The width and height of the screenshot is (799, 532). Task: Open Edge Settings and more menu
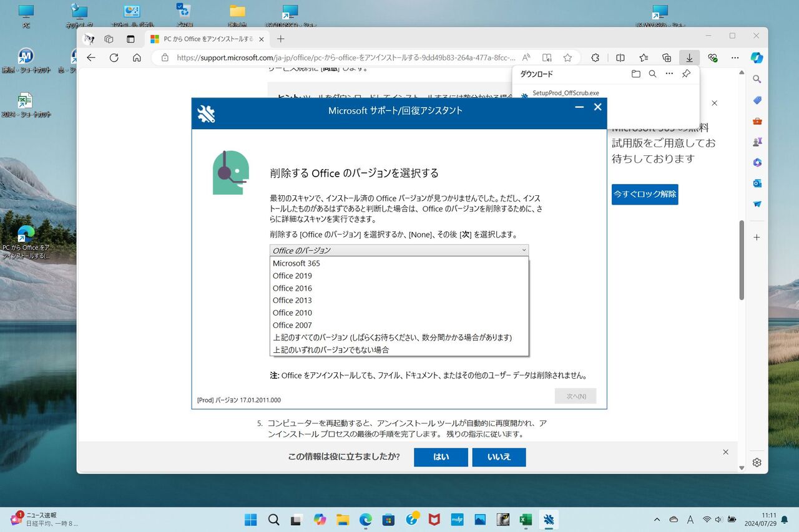[735, 57]
